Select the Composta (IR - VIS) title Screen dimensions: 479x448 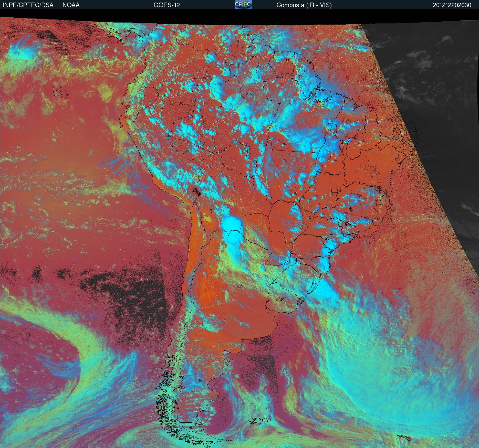click(304, 5)
